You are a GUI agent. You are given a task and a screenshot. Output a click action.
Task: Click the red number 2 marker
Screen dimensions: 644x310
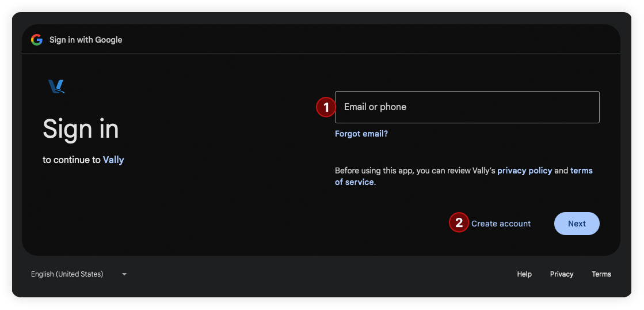pyautogui.click(x=459, y=223)
